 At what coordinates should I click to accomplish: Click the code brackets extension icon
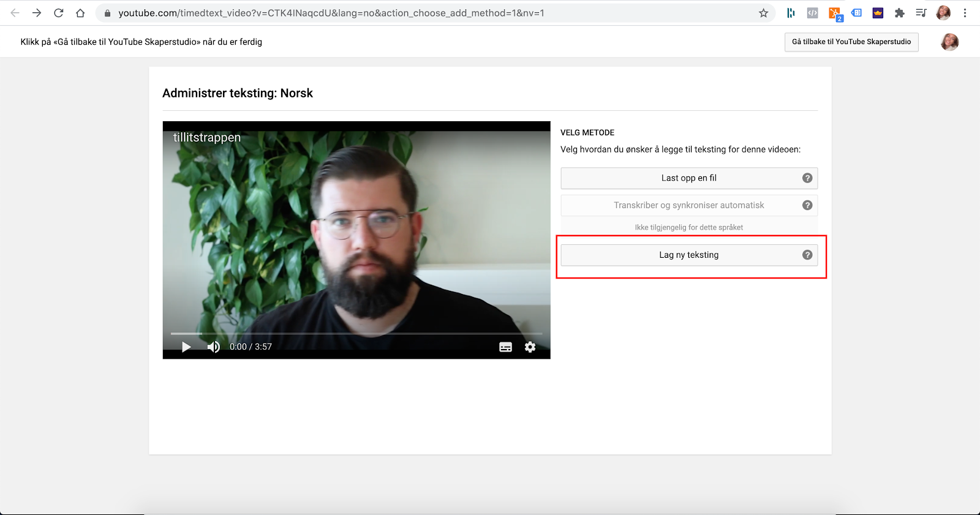812,13
